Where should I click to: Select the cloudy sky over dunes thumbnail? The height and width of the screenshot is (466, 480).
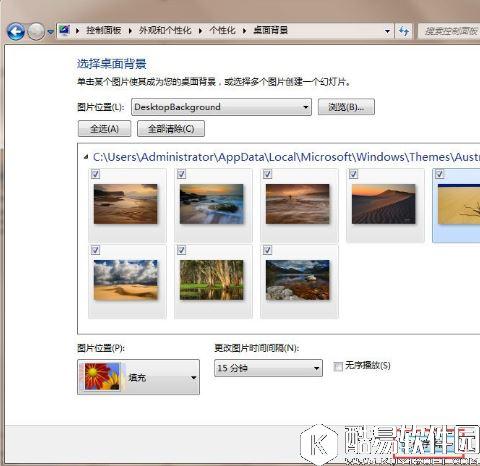coord(126,280)
